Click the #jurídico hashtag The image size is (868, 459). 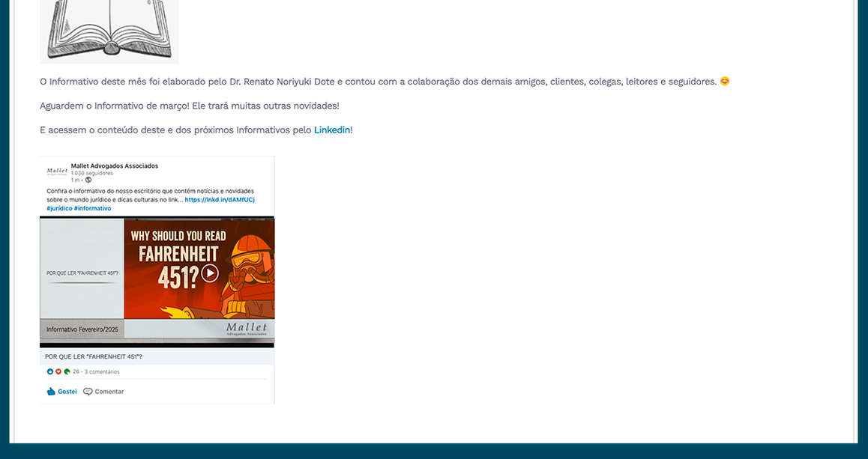[59, 208]
